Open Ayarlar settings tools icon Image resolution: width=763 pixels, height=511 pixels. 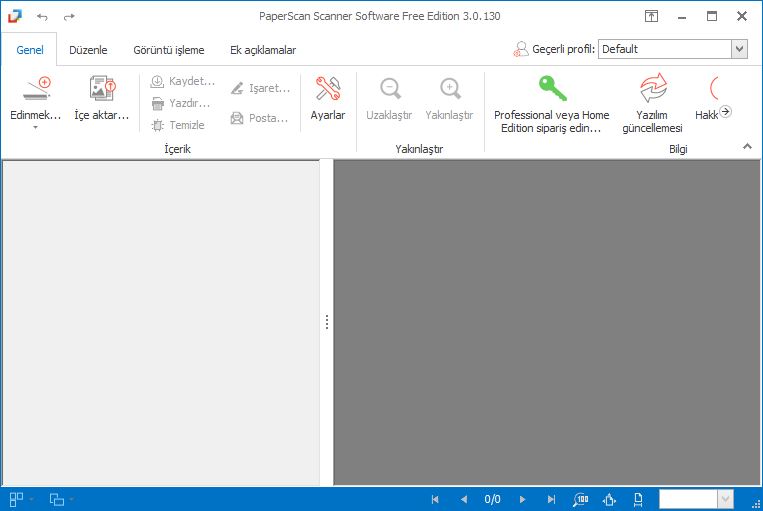pos(328,88)
